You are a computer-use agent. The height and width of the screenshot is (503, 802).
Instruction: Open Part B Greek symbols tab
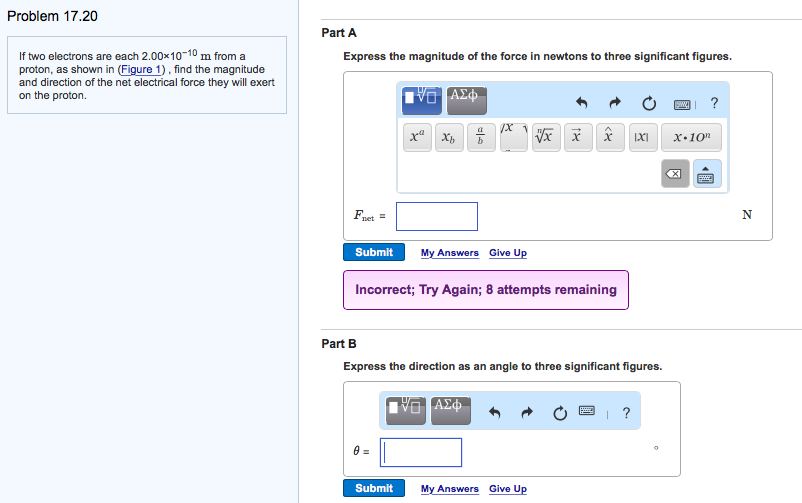click(x=451, y=410)
